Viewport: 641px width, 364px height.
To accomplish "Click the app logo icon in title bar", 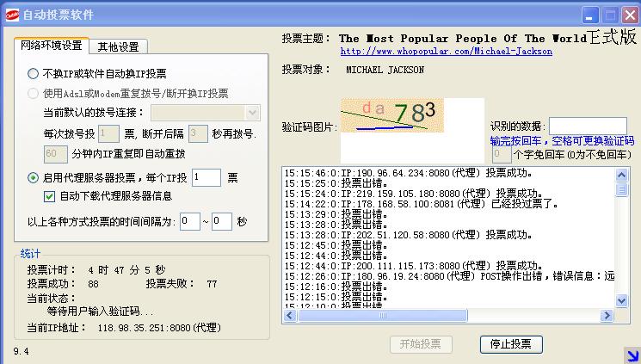I will click(x=12, y=15).
